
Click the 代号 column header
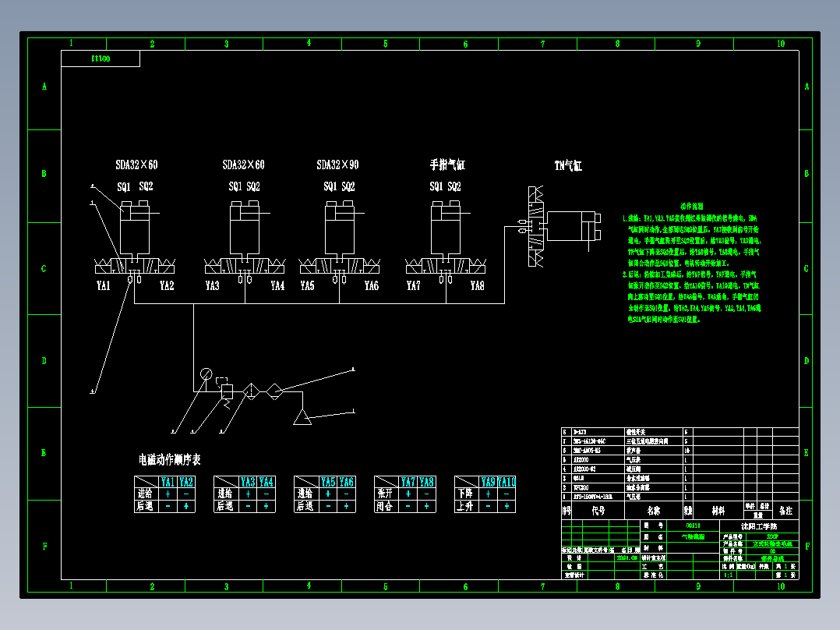click(x=598, y=511)
